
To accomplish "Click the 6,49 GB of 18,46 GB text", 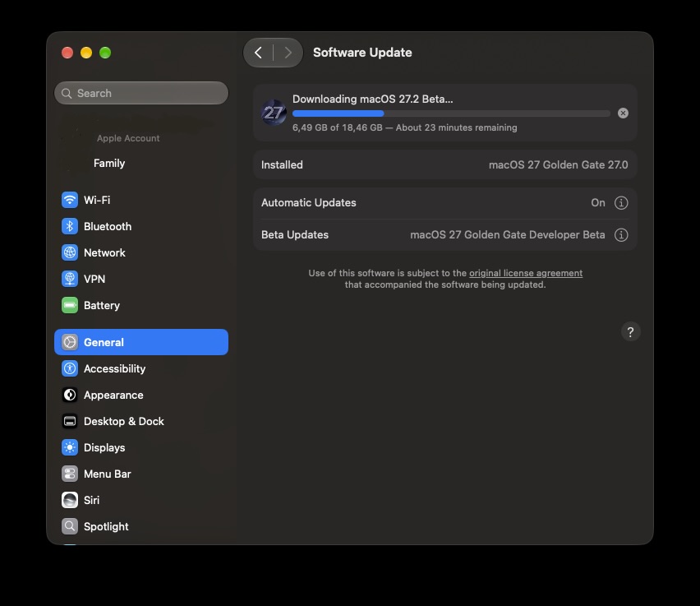I will click(338, 127).
